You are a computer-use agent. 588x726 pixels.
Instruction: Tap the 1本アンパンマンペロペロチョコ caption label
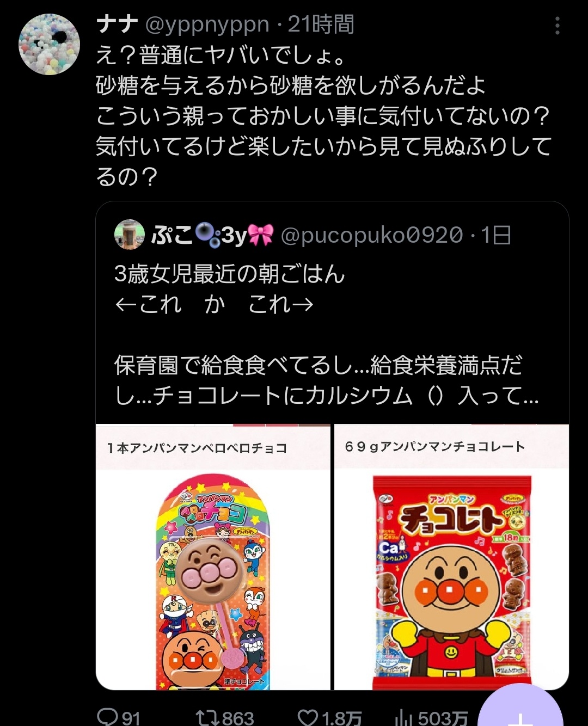click(x=197, y=448)
